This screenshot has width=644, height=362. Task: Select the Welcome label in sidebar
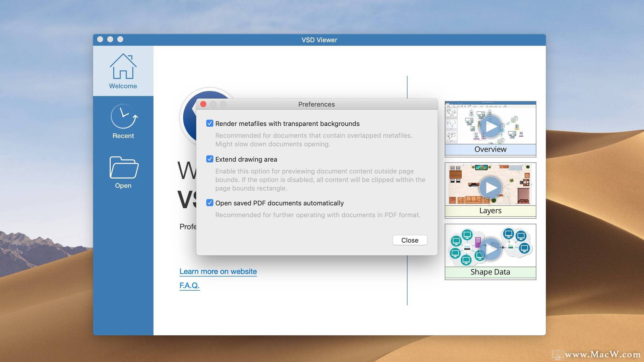coord(123,86)
